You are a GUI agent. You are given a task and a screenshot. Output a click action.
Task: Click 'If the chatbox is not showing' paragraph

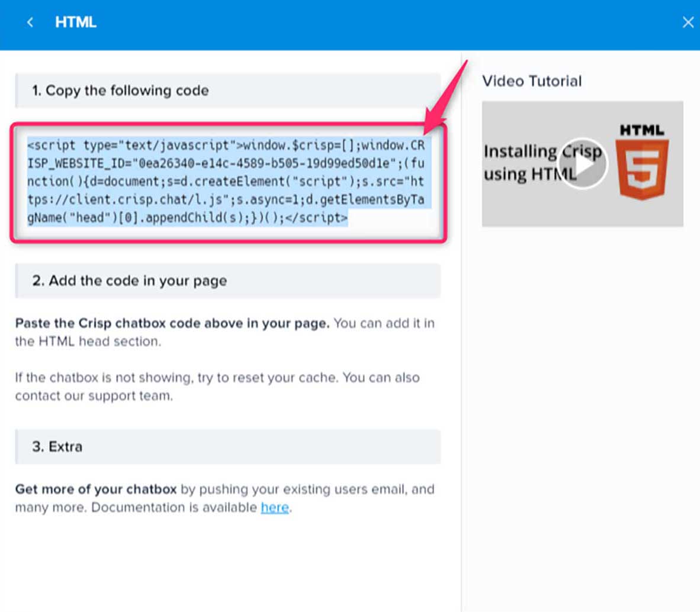click(x=217, y=386)
